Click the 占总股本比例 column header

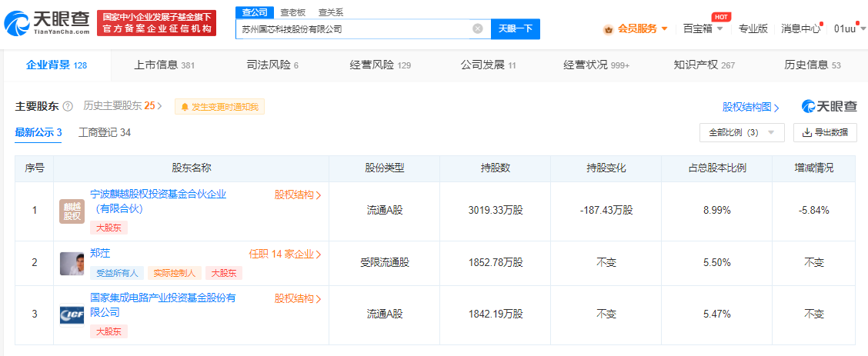(716, 168)
